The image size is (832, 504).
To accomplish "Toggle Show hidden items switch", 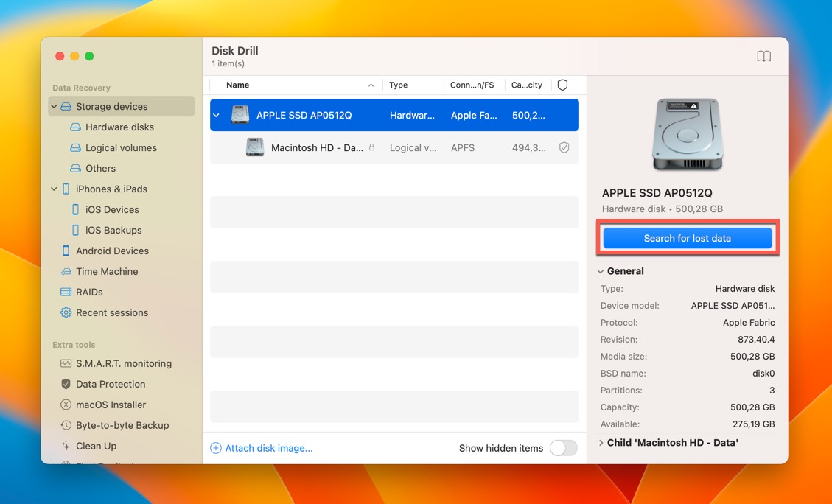I will click(564, 448).
